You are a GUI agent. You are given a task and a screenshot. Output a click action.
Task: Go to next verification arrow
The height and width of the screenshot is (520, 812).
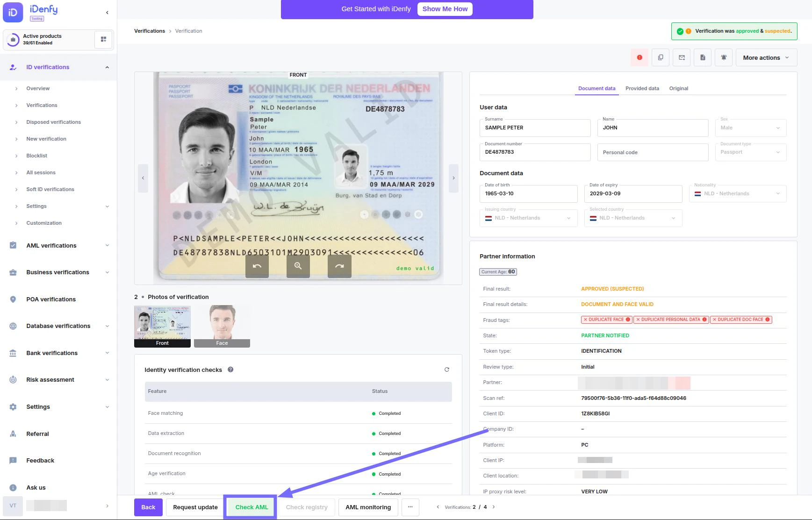click(x=494, y=507)
